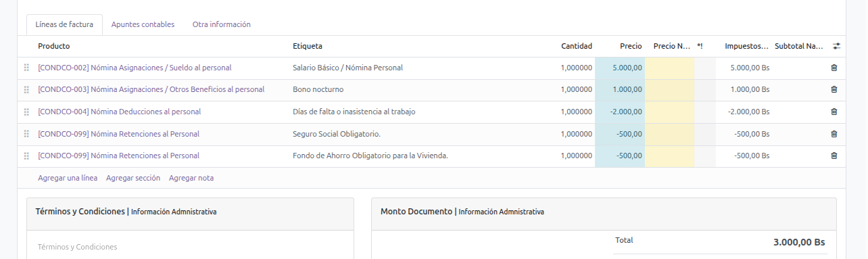This screenshot has width=868, height=259.
Task: Grab the drag handle of CONDCO-002 row
Action: click(26, 68)
